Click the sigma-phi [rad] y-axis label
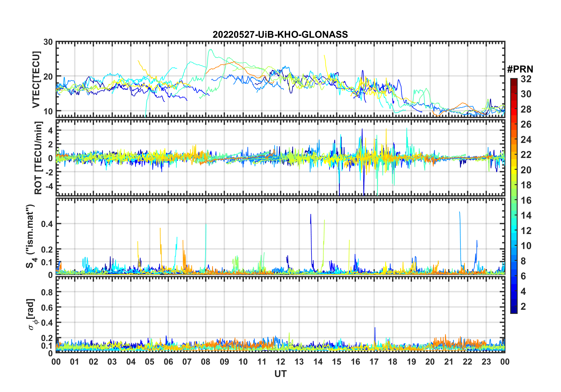The width and height of the screenshot is (561, 392). coord(31,314)
